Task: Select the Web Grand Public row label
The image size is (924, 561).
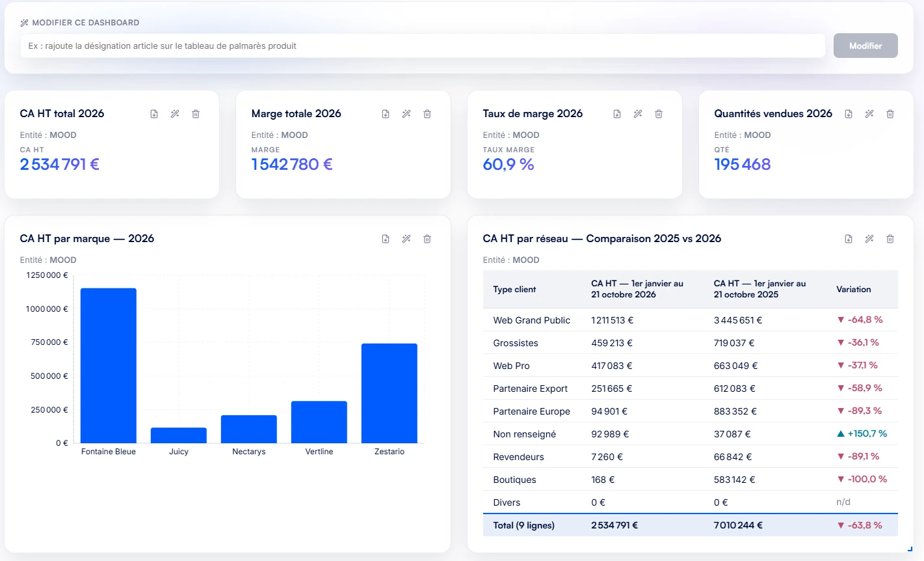Action: 531,320
